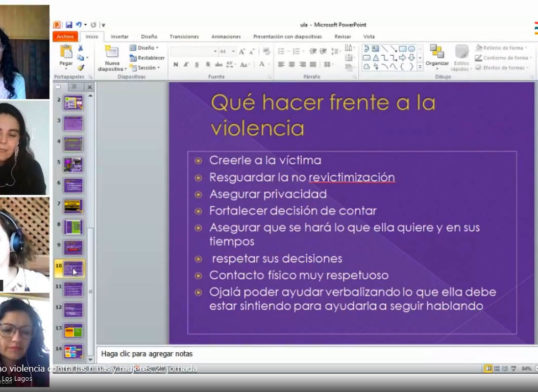Click the Nueva diapositiva icon
This screenshot has height=392, width=538.
pos(112,52)
